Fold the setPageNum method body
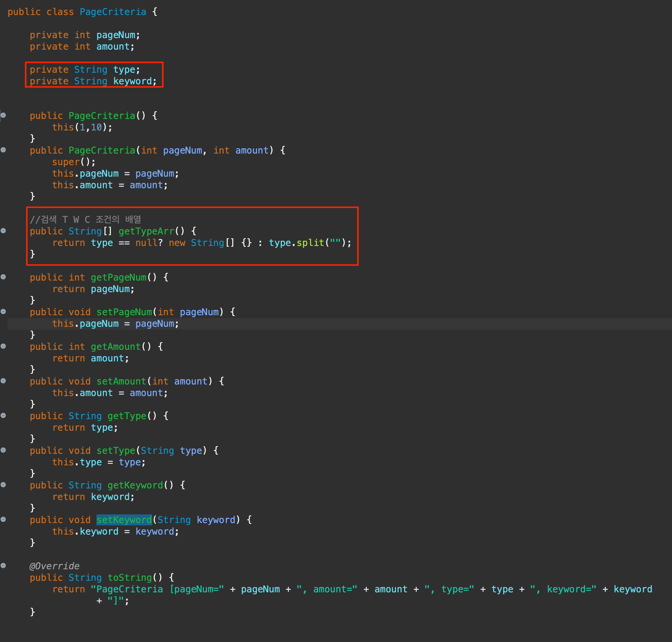The image size is (672, 642). click(3, 311)
